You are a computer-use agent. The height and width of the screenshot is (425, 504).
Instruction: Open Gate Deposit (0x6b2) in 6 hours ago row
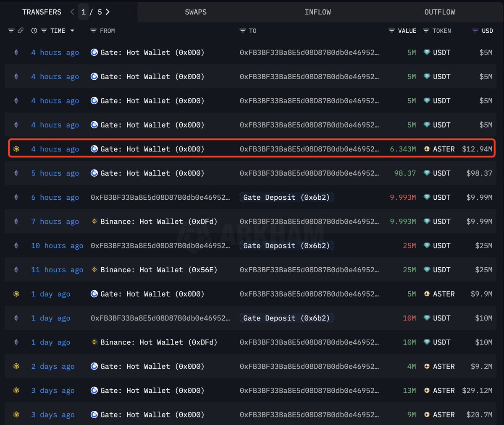point(286,197)
